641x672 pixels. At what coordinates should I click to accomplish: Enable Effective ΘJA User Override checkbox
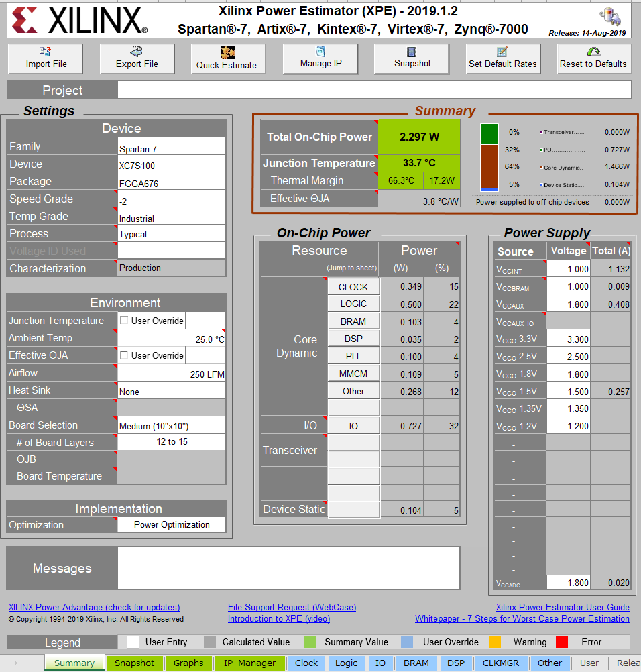coord(124,355)
